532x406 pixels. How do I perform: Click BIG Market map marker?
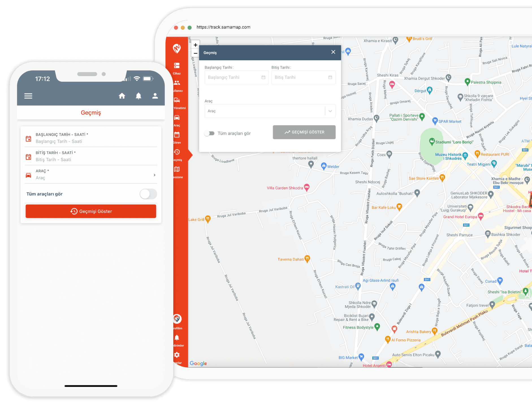(361, 357)
